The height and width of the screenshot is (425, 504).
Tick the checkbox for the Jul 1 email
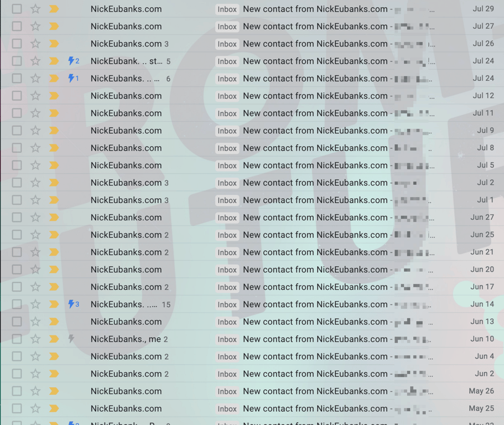[x=17, y=200]
